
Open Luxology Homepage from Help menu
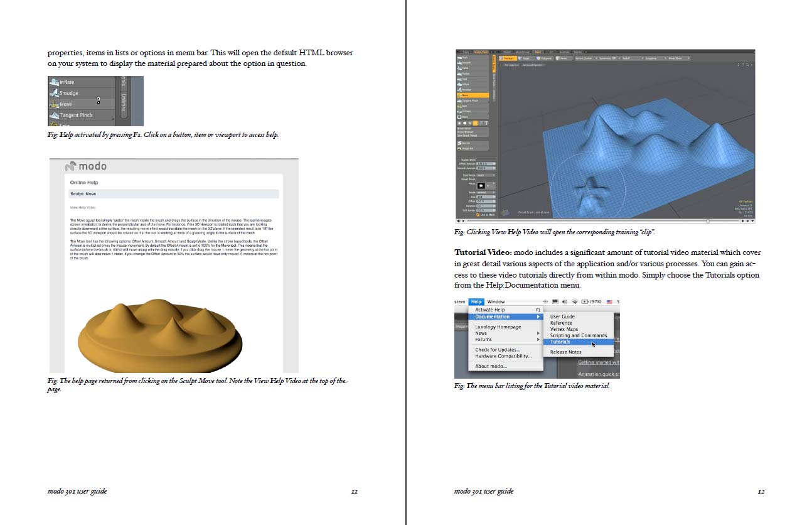(506, 327)
